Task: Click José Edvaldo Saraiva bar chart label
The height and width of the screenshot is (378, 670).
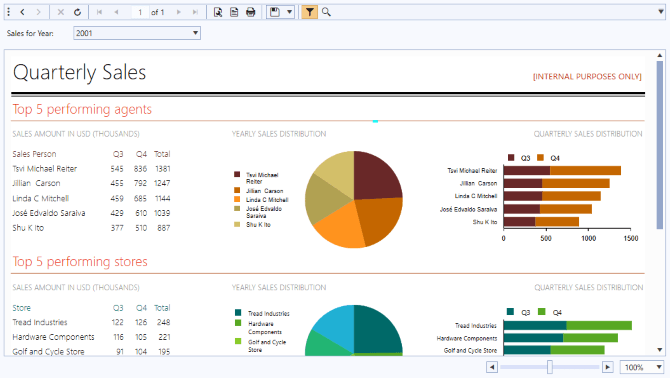Action: click(x=468, y=209)
